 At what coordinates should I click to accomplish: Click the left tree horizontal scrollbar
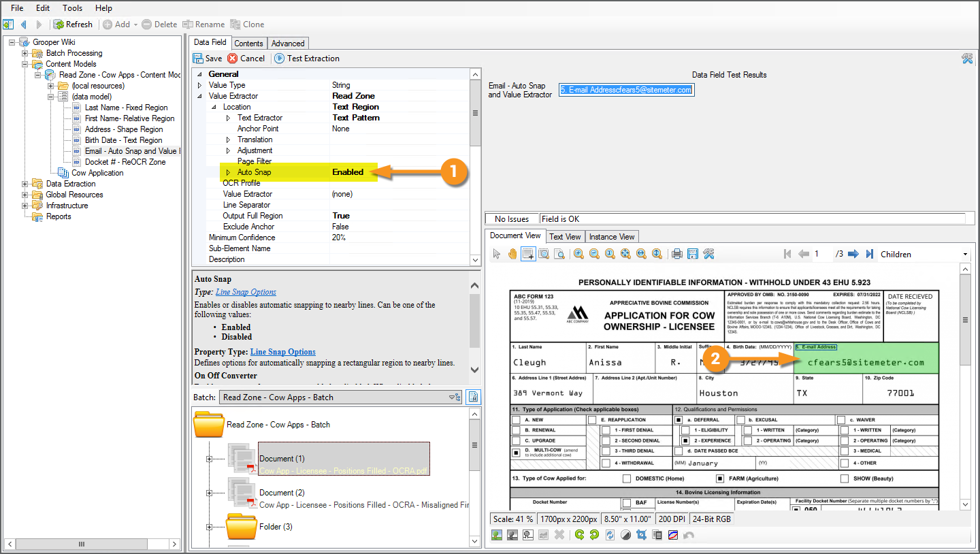click(82, 544)
